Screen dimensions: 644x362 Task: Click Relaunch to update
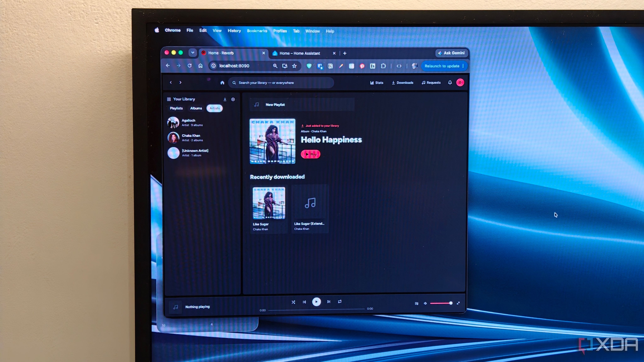[442, 66]
